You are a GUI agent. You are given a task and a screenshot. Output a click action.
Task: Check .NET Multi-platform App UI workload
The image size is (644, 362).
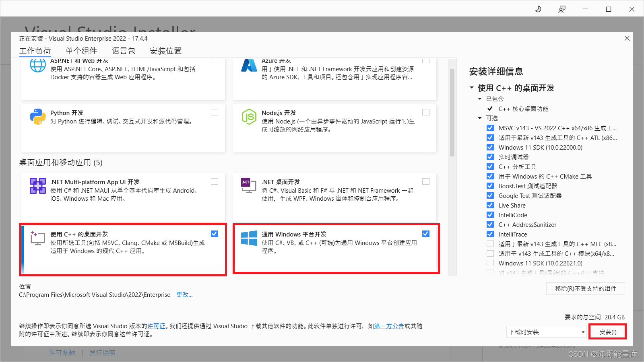(215, 181)
